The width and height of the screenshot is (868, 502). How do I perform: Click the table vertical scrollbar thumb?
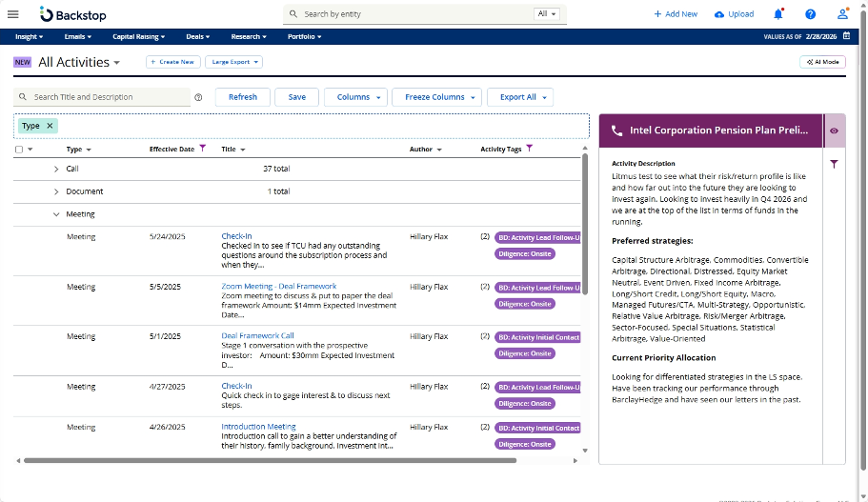pyautogui.click(x=585, y=224)
